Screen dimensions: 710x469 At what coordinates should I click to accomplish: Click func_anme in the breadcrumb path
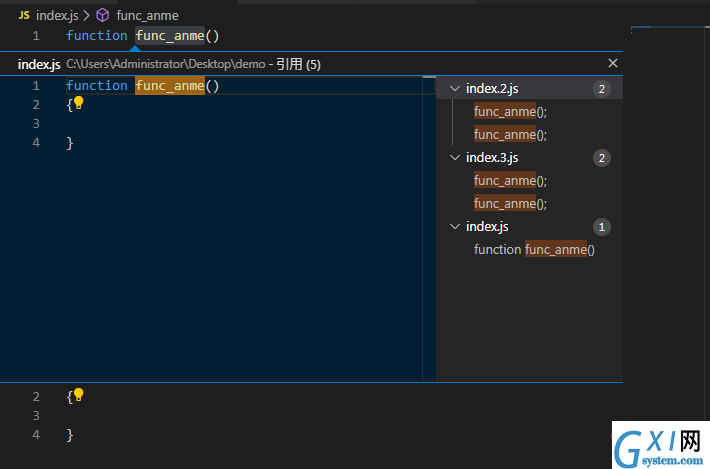coord(147,15)
